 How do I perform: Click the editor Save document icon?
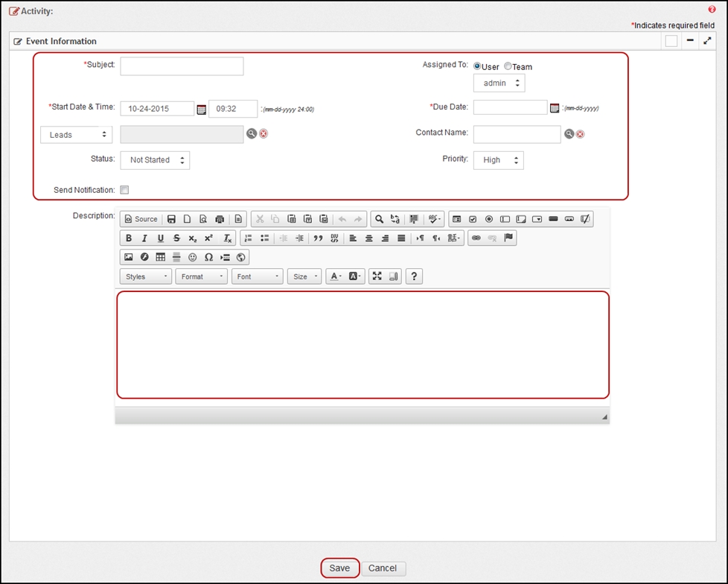click(171, 219)
